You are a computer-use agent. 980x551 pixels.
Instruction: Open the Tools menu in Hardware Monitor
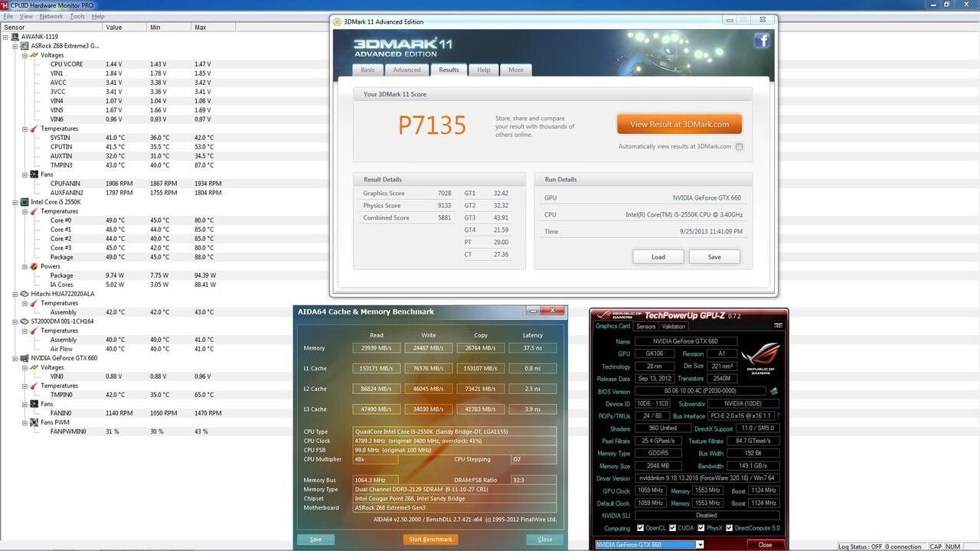coord(77,16)
